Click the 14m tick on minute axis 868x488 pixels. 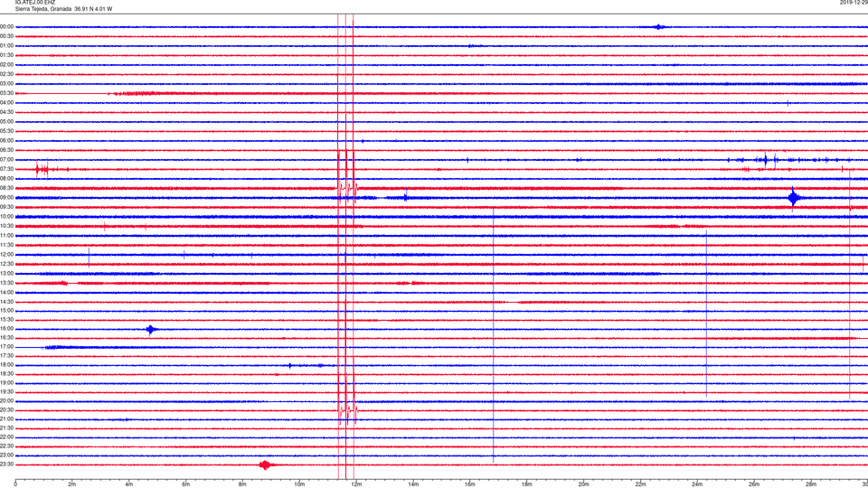pos(413,484)
